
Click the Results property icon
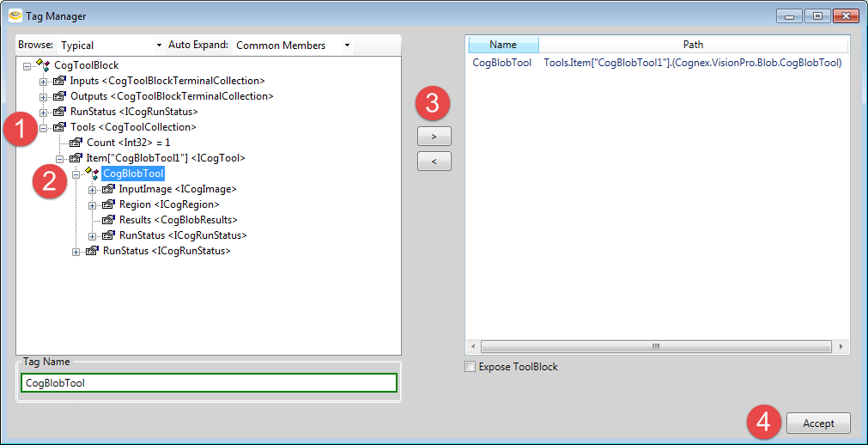point(108,220)
